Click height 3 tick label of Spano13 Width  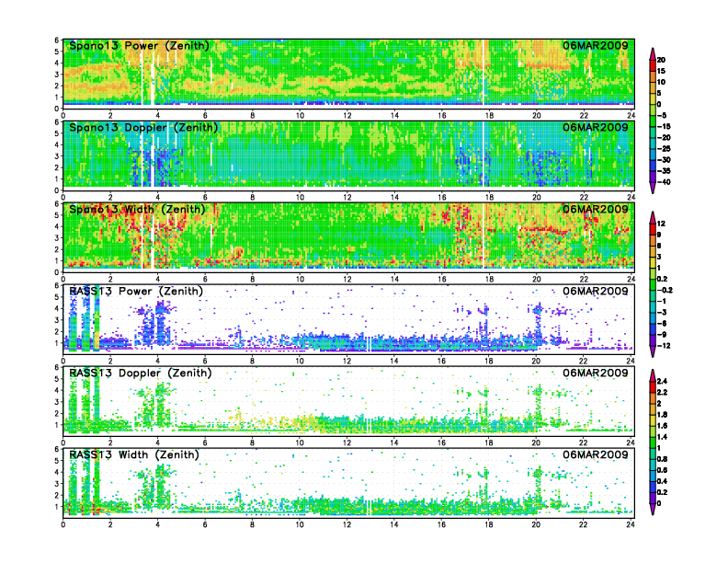[x=57, y=238]
